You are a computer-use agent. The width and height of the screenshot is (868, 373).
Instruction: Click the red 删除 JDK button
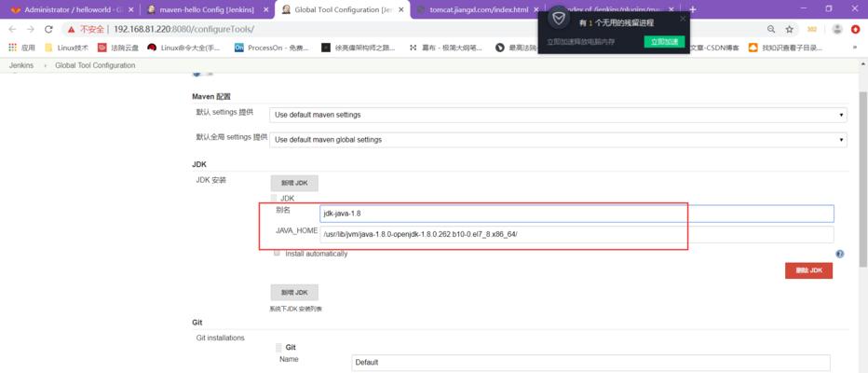tap(808, 270)
